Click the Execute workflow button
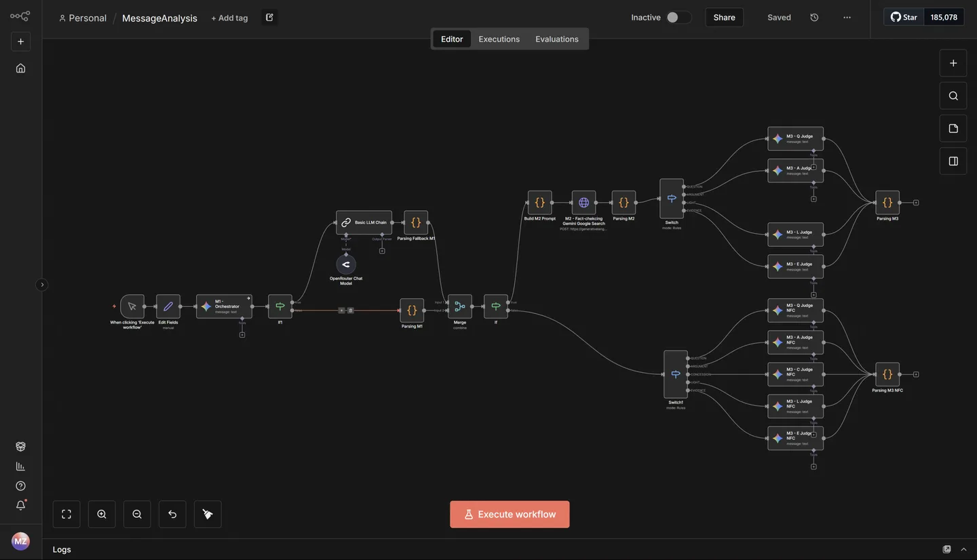Image resolution: width=977 pixels, height=560 pixels. coord(510,514)
